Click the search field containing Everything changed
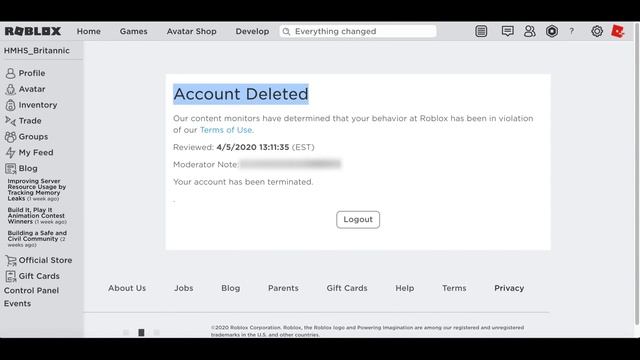The image size is (640, 360). [358, 31]
